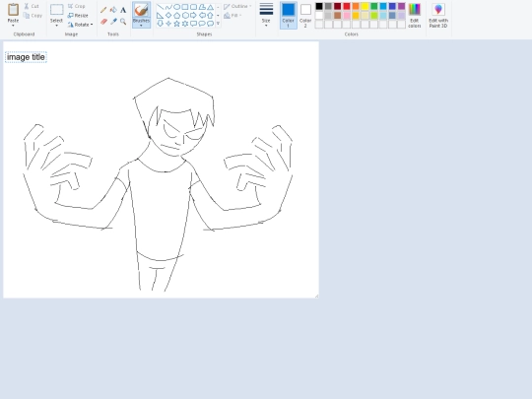The width and height of the screenshot is (532, 399).
Task: Expand the Shapes gallery more arrow
Action: tap(218, 24)
